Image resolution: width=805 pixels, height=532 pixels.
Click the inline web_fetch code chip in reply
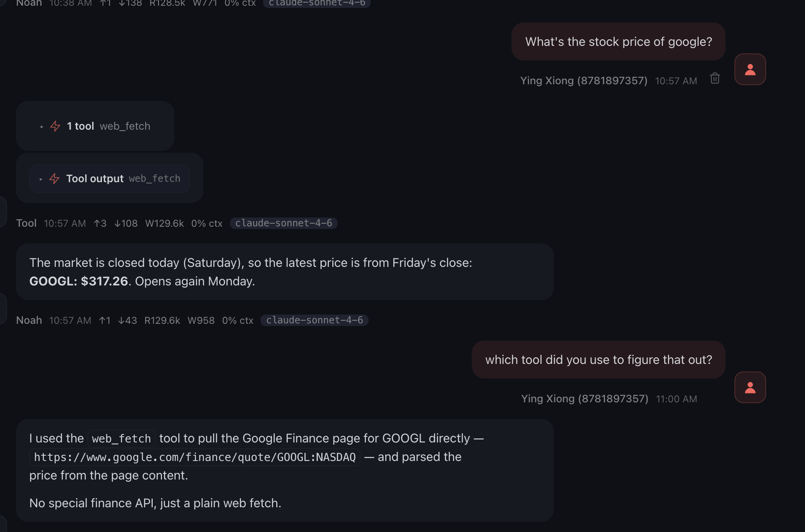click(x=121, y=439)
